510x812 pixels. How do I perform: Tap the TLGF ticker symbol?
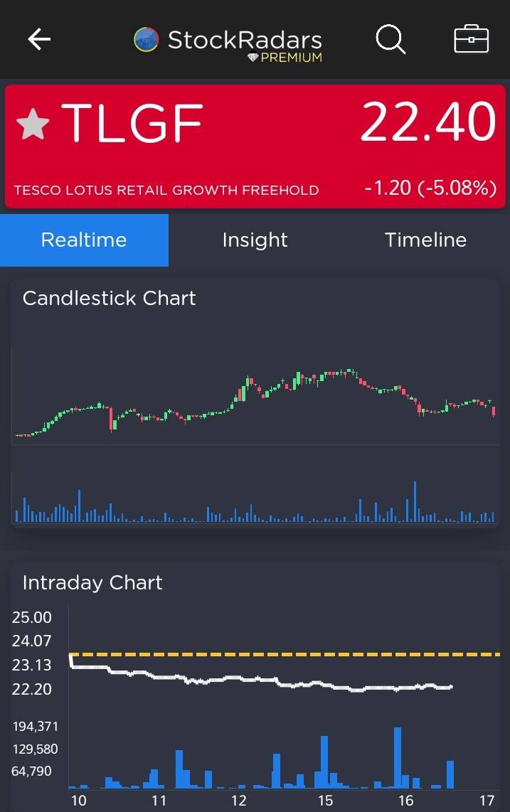coord(132,122)
